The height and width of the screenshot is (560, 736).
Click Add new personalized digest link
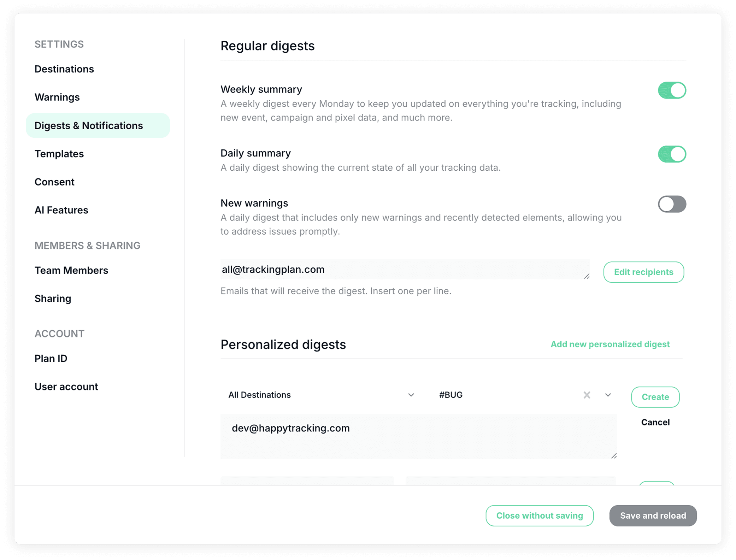(x=610, y=344)
